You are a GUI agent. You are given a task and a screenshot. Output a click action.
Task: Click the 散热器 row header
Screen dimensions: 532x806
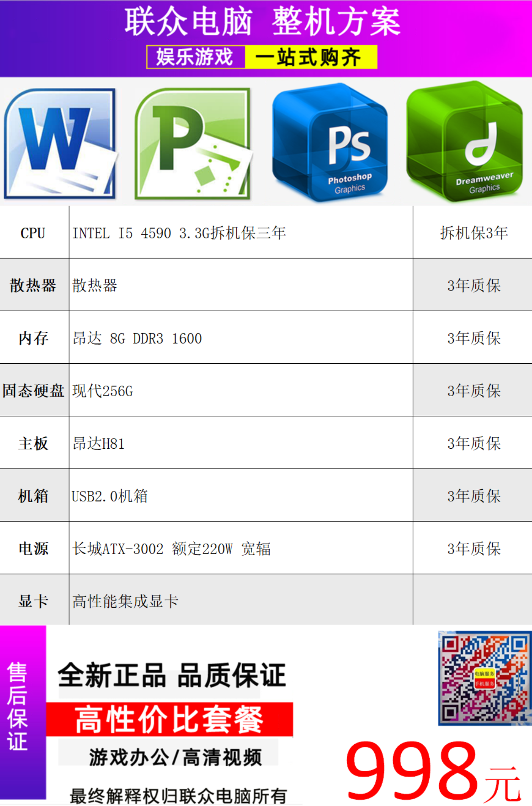point(33,286)
